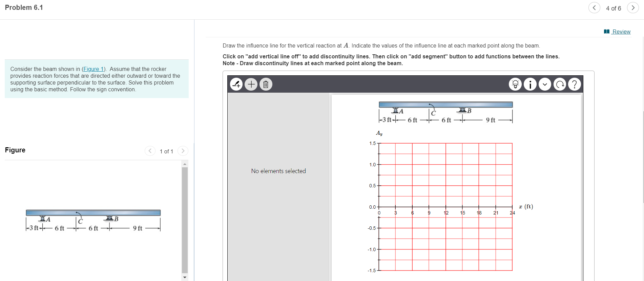Click the 'Problem 6.1' title
This screenshot has height=281, width=644.
(x=24, y=7)
